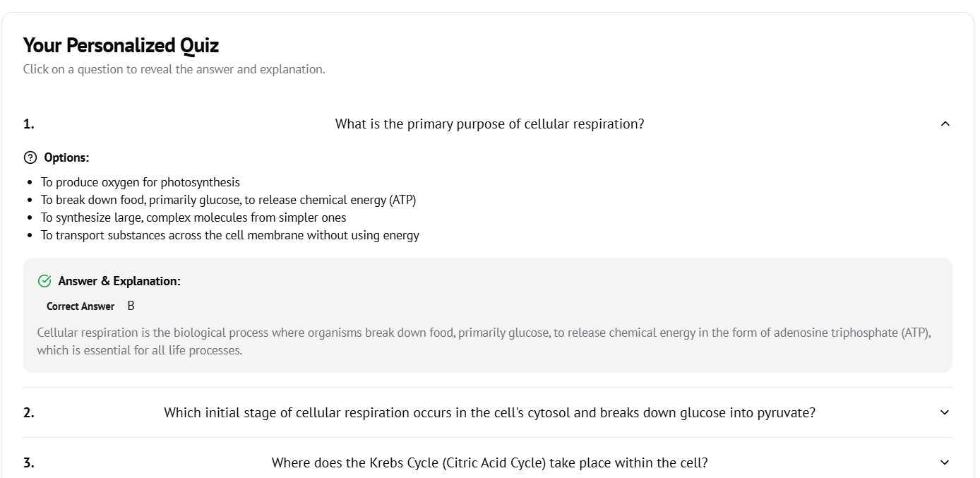Click the "Correct Answer" label
980x478 pixels.
point(80,306)
